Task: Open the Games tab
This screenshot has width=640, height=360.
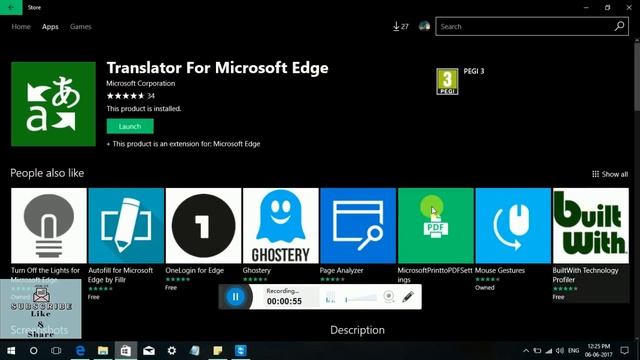Action: click(x=80, y=27)
